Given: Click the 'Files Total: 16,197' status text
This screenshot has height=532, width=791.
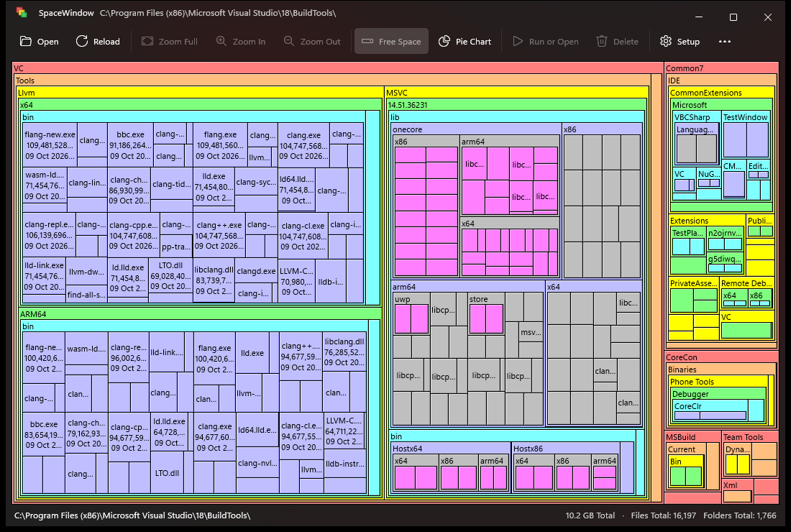Looking at the screenshot, I should 664,515.
